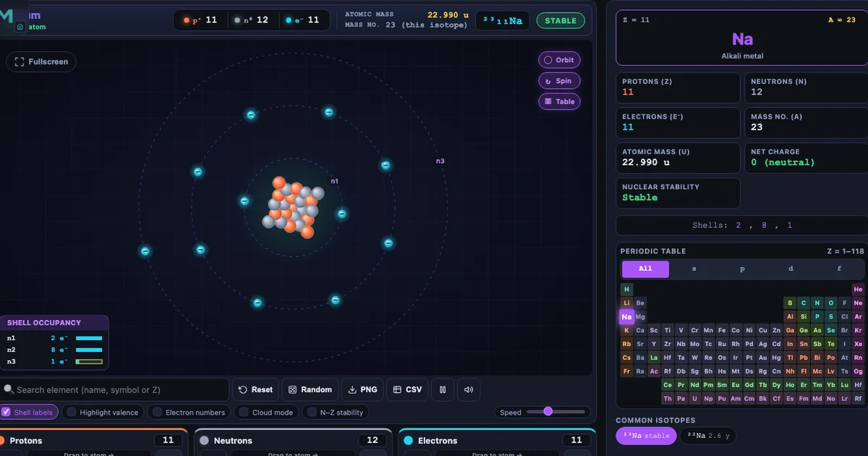
Task: Click the home icon near the logo
Action: pyautogui.click(x=20, y=28)
